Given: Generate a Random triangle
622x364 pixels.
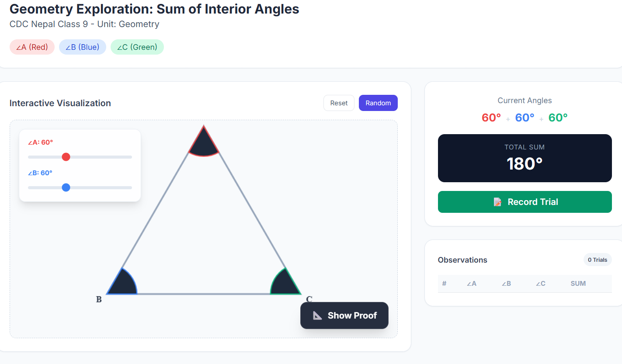Looking at the screenshot, I should [x=378, y=103].
